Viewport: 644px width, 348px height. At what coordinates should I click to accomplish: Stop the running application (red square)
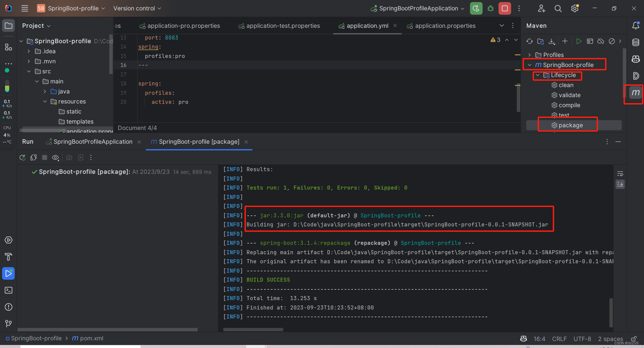tap(504, 8)
